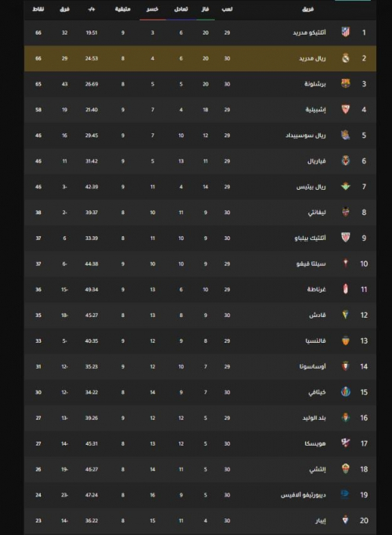Image resolution: width=392 pixels, height=535 pixels.
Task: Sort by the فاز wins column header
Action: (x=205, y=9)
